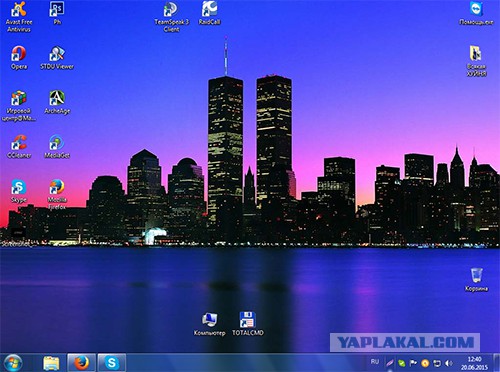This screenshot has height=372, width=500.
Task: Select Mozilla Firefox desktop shortcut
Action: 57,194
